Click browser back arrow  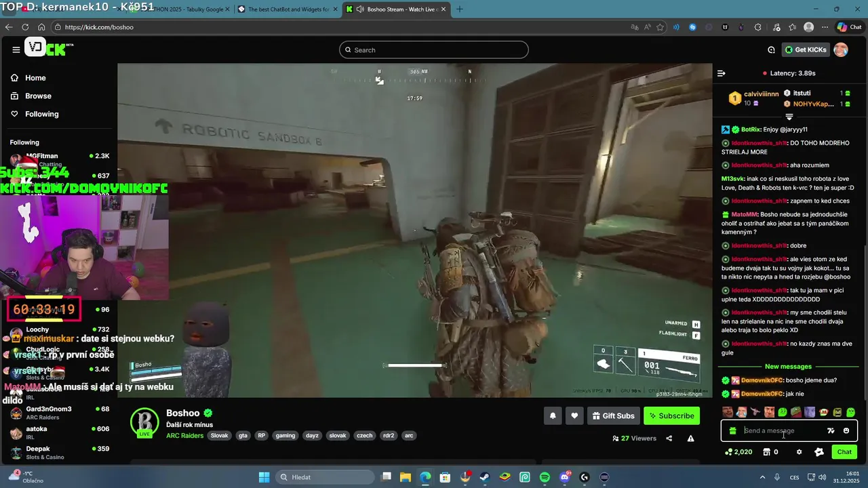click(9, 27)
